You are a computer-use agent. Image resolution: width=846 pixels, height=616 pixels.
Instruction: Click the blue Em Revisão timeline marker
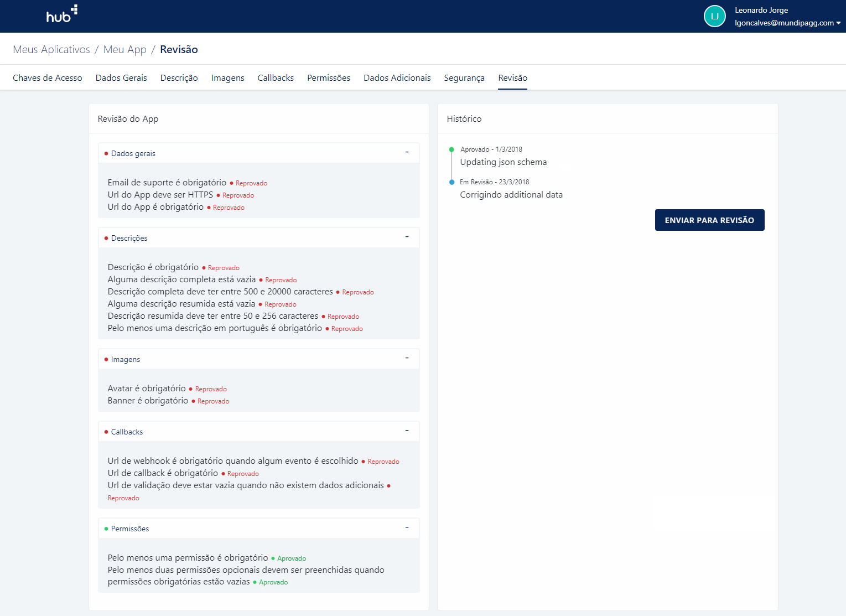point(452,182)
